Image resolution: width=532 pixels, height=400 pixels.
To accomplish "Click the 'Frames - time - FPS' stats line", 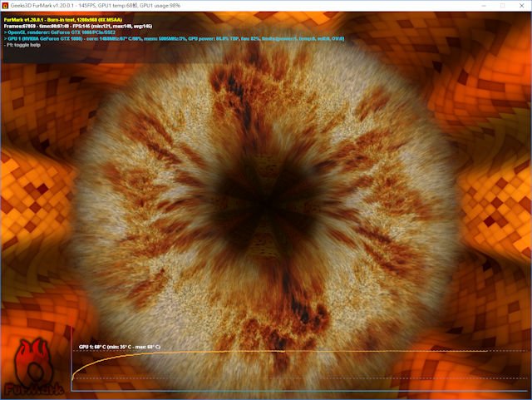I will click(x=78, y=26).
